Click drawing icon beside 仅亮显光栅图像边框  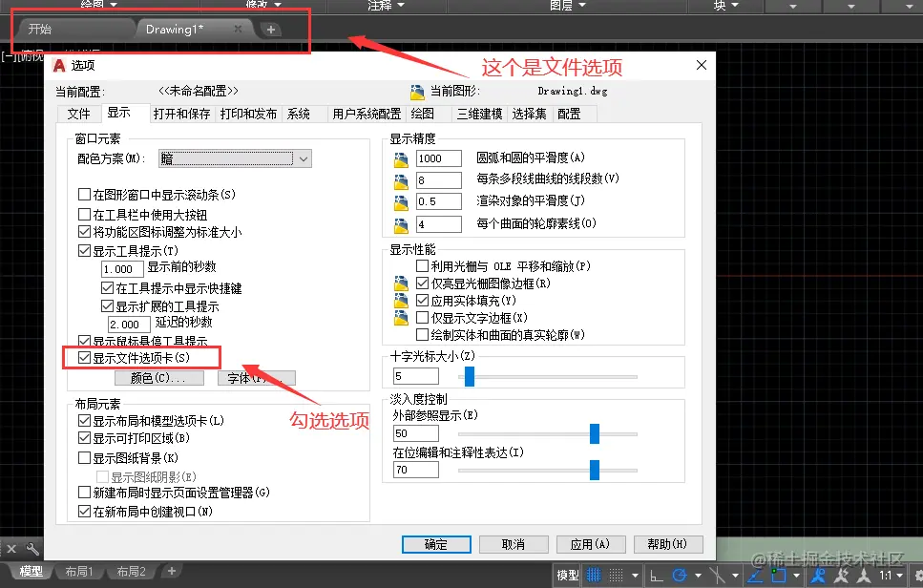click(x=401, y=283)
